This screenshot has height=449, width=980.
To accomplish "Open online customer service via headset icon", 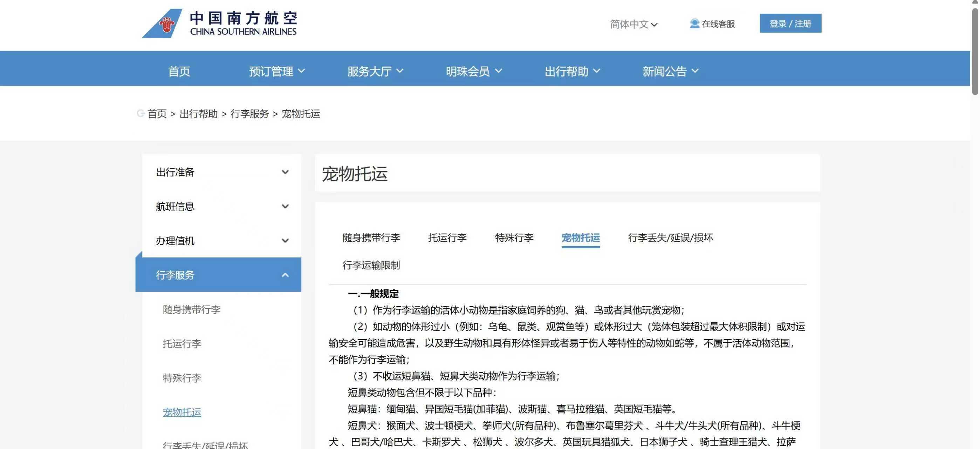I will 713,24.
